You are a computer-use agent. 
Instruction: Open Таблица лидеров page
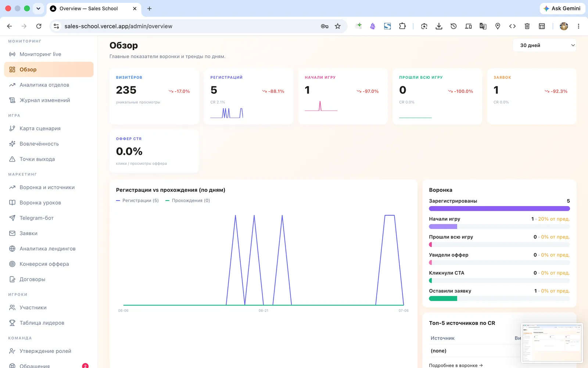pyautogui.click(x=49, y=323)
